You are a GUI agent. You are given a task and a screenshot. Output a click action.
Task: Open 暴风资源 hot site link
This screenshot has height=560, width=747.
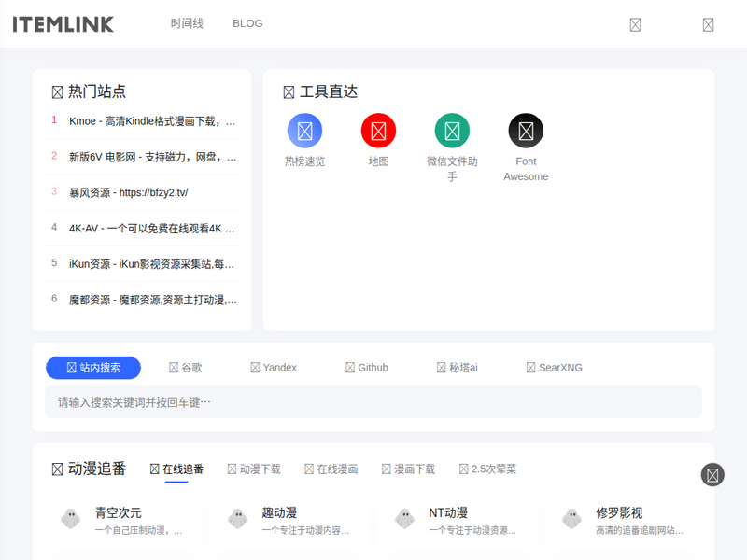point(129,193)
